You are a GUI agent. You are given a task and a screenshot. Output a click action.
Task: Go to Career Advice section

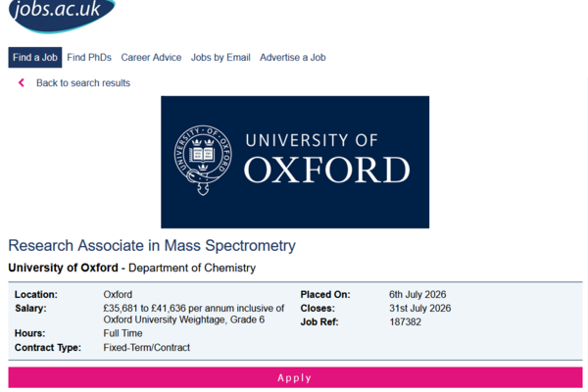tap(151, 58)
